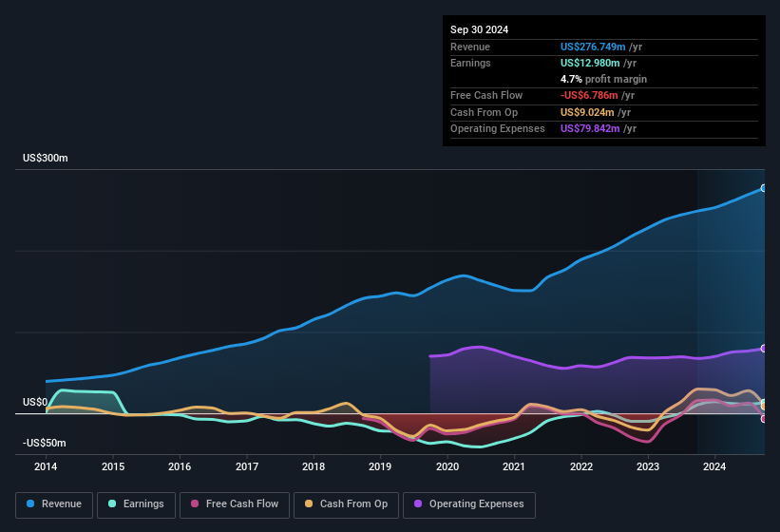
Task: Click the US$9.024m cash from op value
Action: coord(587,112)
